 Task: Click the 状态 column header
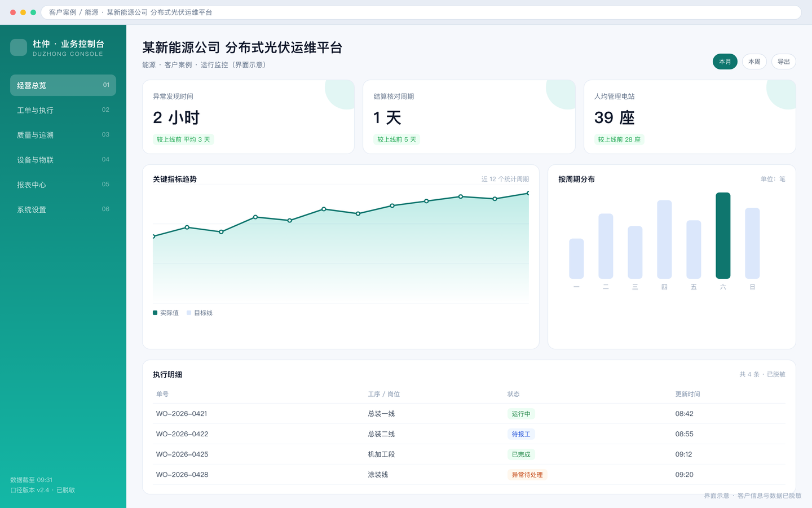coord(514,394)
